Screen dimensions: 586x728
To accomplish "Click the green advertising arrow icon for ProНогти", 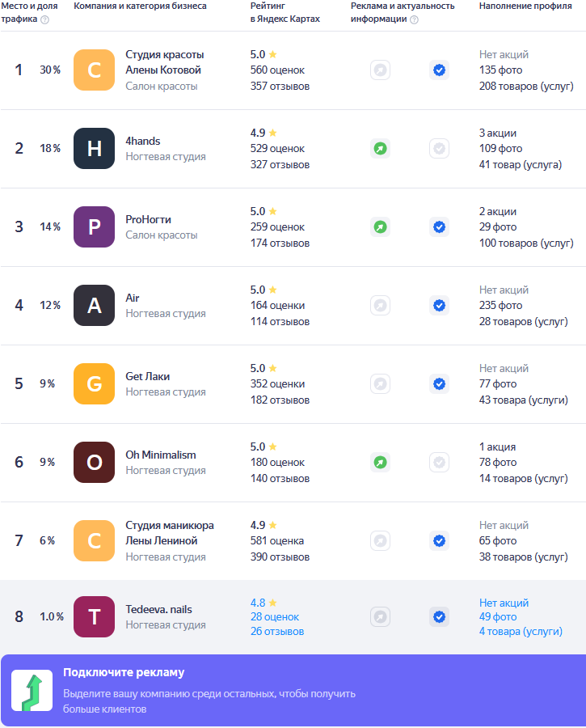I will [380, 227].
